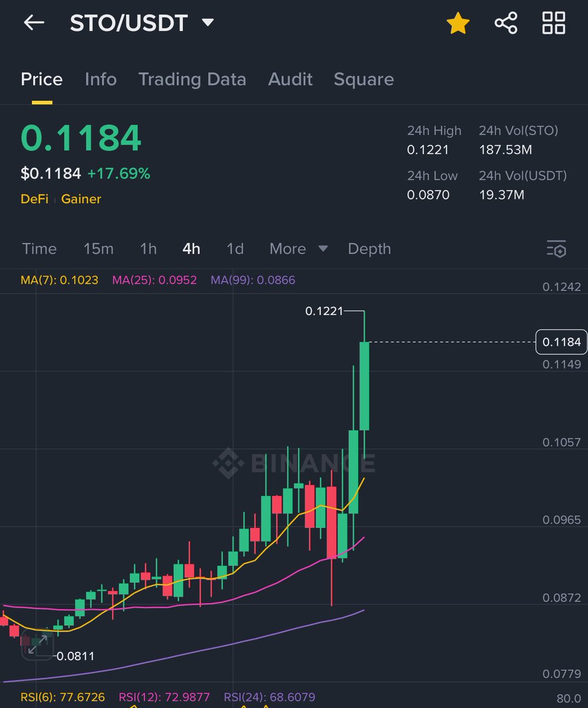
Task: Tap the +17.69% change value
Action: pos(119,173)
